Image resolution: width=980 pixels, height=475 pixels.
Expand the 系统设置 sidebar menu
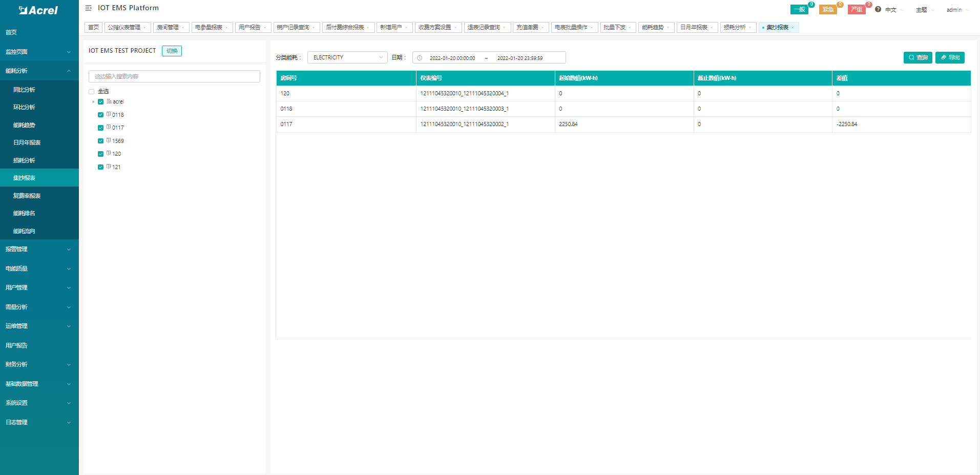[39, 403]
